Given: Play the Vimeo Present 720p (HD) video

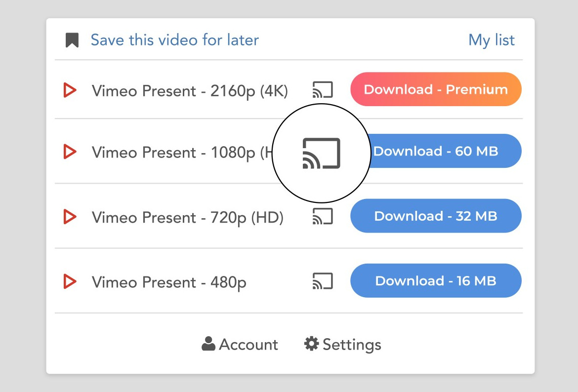Looking at the screenshot, I should 70,216.
